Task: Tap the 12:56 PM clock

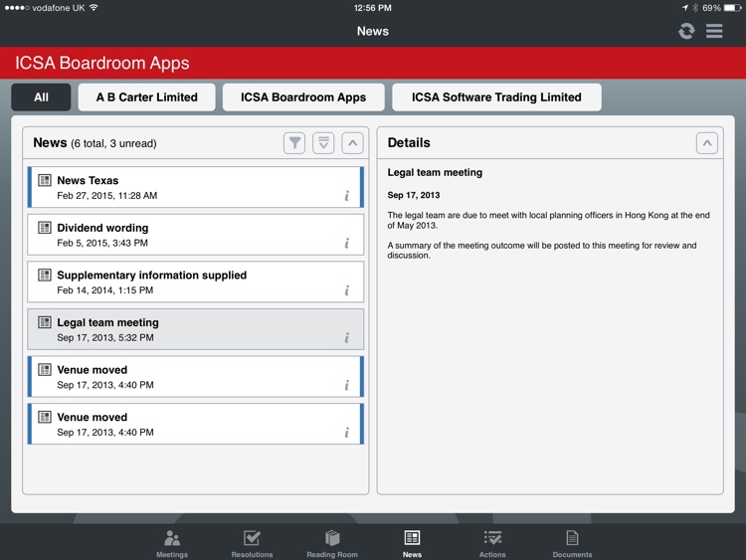Action: 373,8
